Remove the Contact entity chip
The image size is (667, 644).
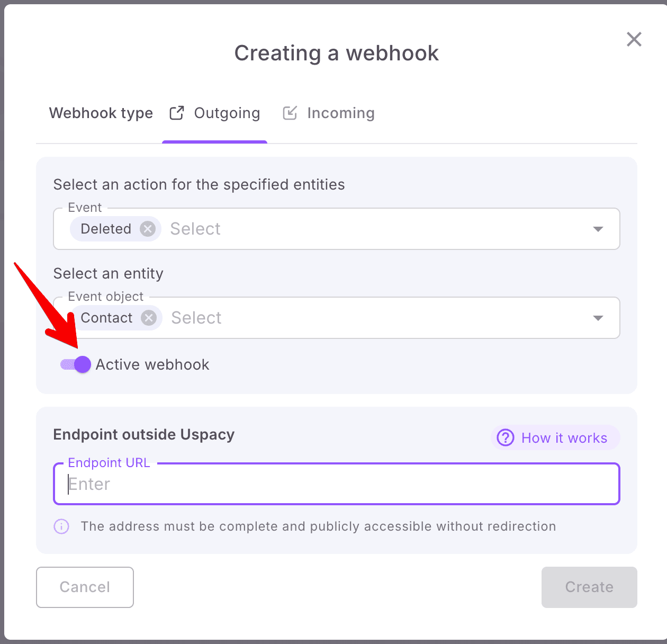149,318
